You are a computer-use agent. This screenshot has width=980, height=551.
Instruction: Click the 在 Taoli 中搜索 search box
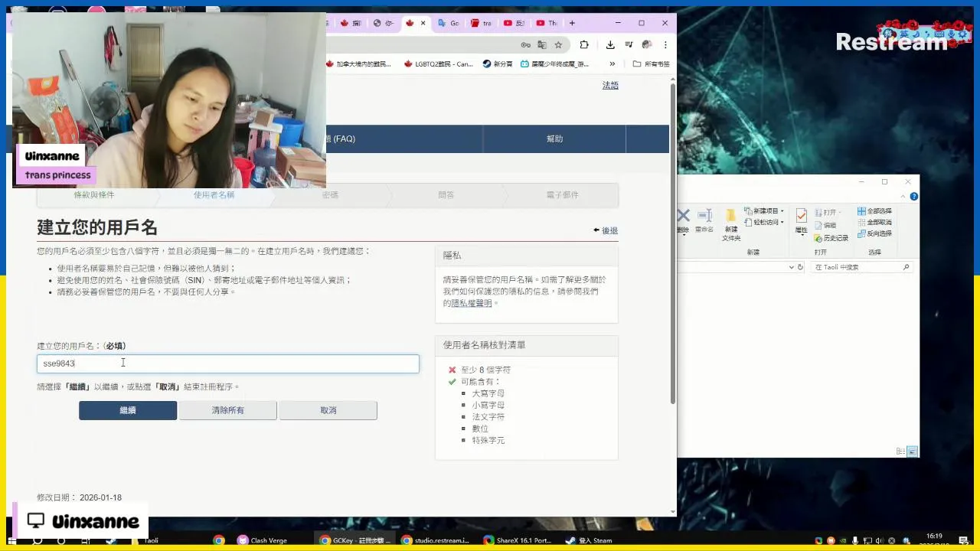[x=862, y=267]
